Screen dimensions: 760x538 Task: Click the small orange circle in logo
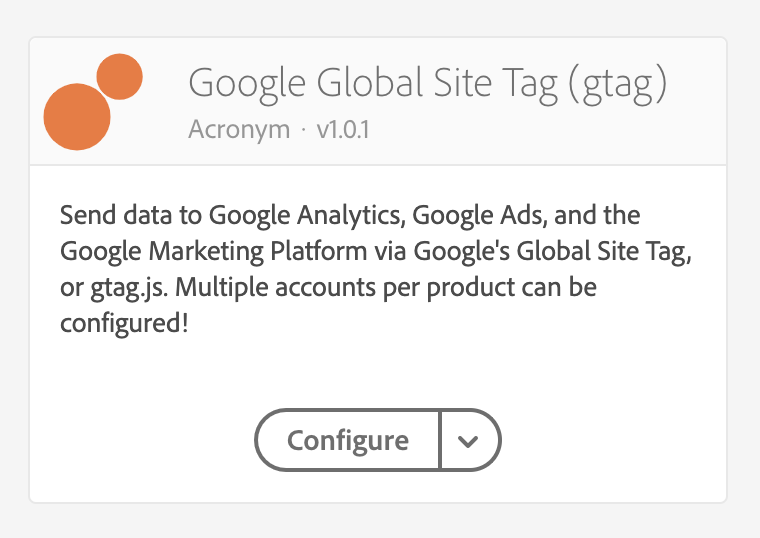pos(120,77)
